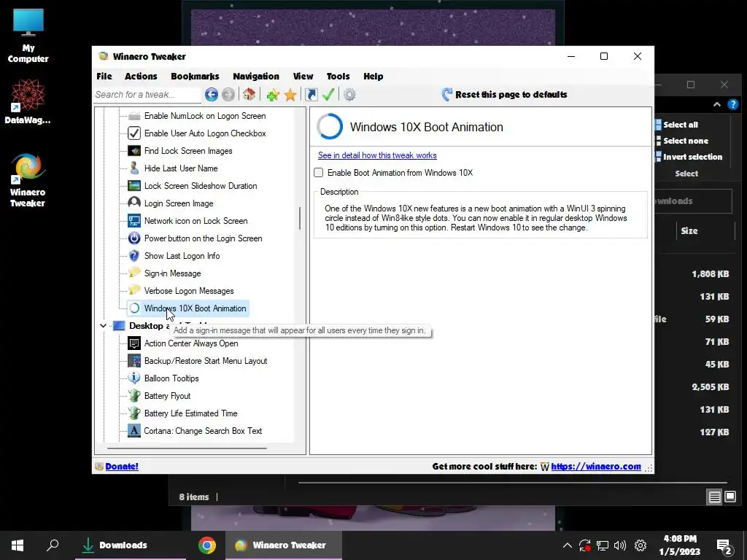Click the taskbar search magnifier
747x560 pixels.
pos(53,545)
